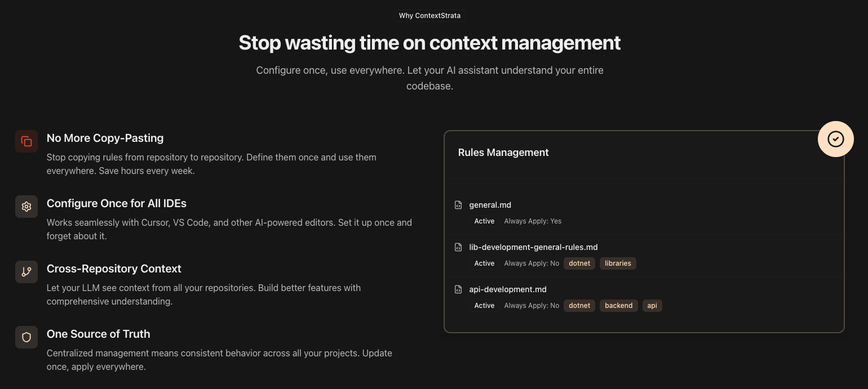Image resolution: width=868 pixels, height=389 pixels.
Task: Click the file icon next to general.md
Action: coord(458,205)
